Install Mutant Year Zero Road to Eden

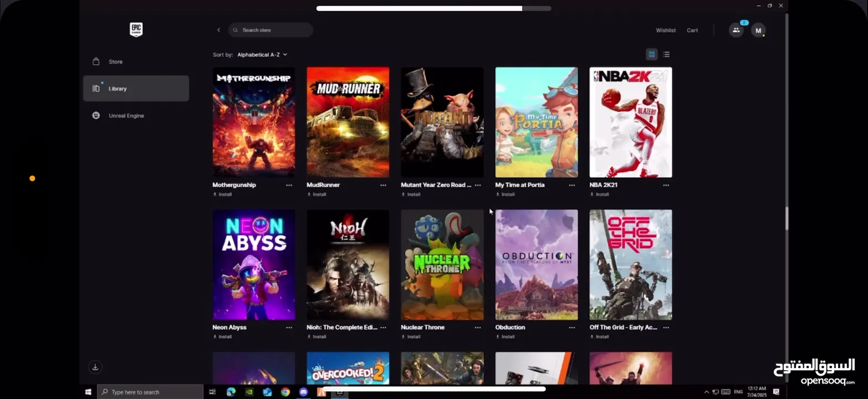pyautogui.click(x=411, y=195)
